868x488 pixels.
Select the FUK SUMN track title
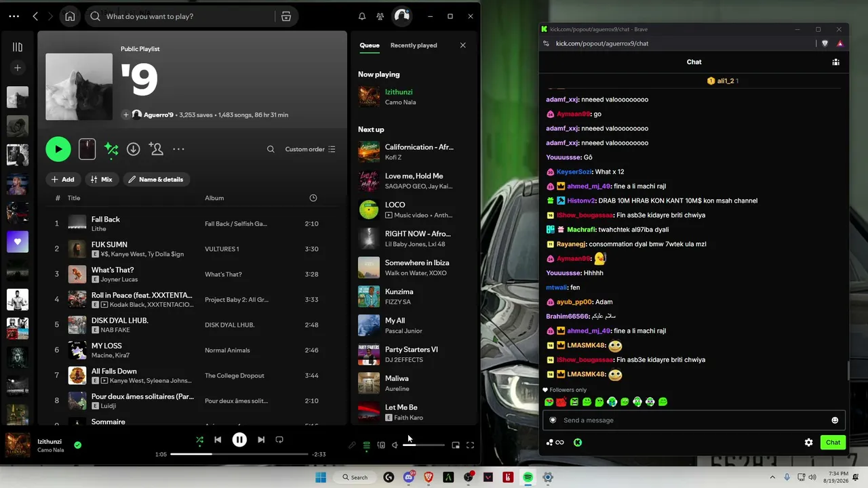(x=109, y=245)
